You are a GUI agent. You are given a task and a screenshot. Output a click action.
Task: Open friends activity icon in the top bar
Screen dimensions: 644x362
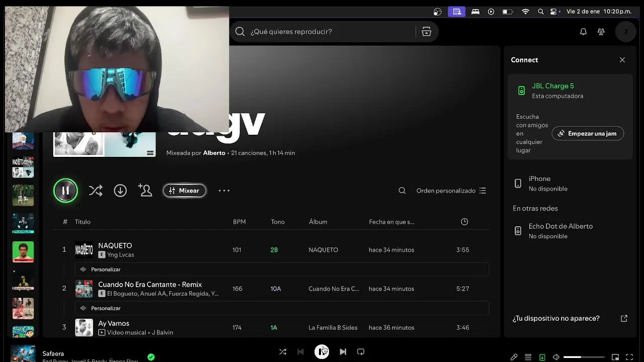[x=601, y=32]
